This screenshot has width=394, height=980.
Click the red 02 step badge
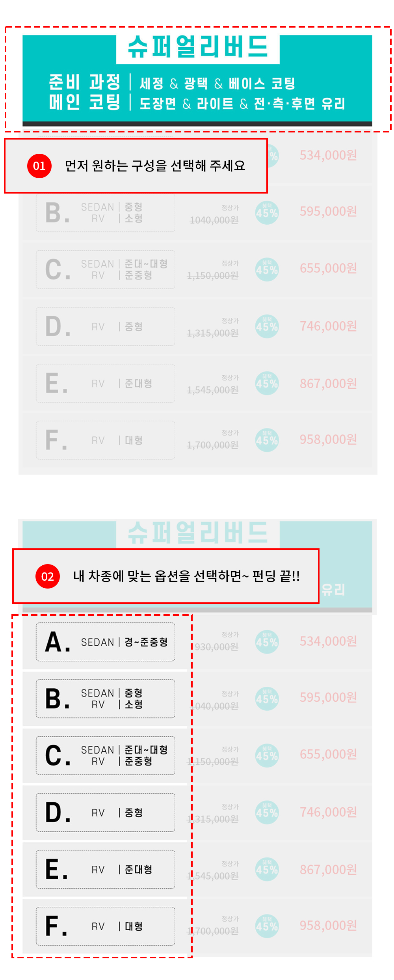(47, 576)
